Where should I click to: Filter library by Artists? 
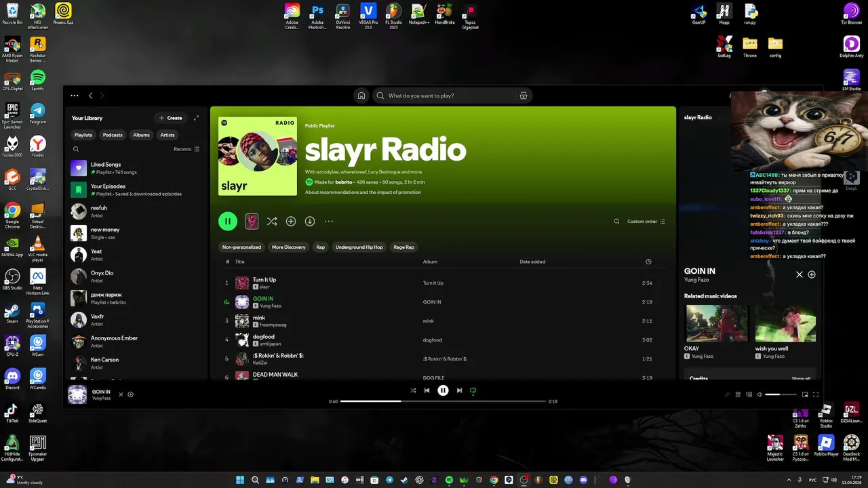point(167,135)
